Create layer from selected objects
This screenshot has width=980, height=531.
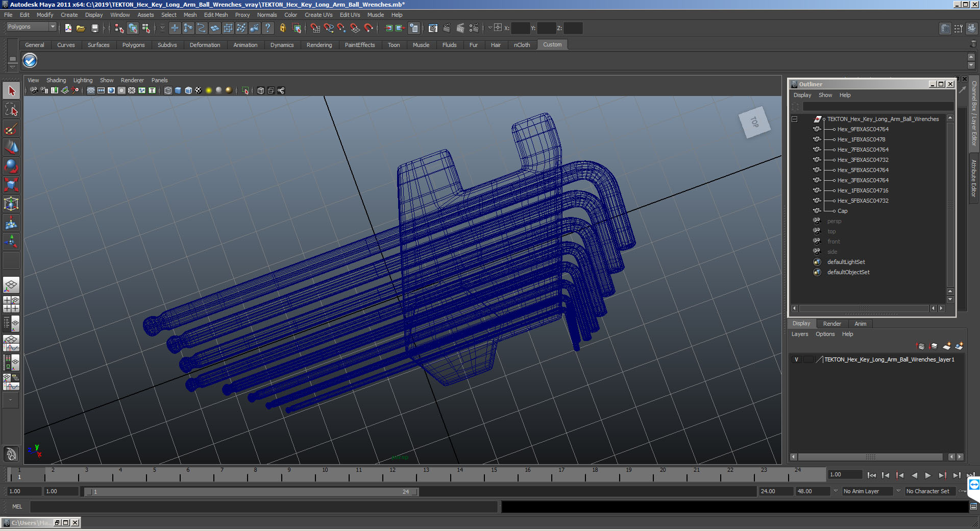[959, 346]
